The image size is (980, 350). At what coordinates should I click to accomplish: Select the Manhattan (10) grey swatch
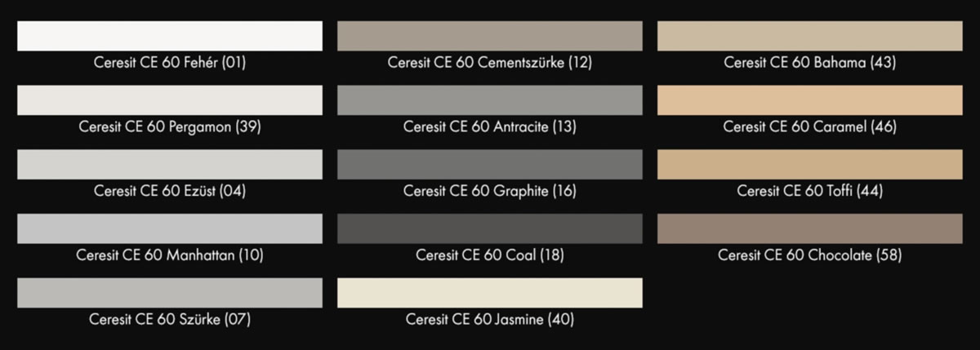coord(170,228)
